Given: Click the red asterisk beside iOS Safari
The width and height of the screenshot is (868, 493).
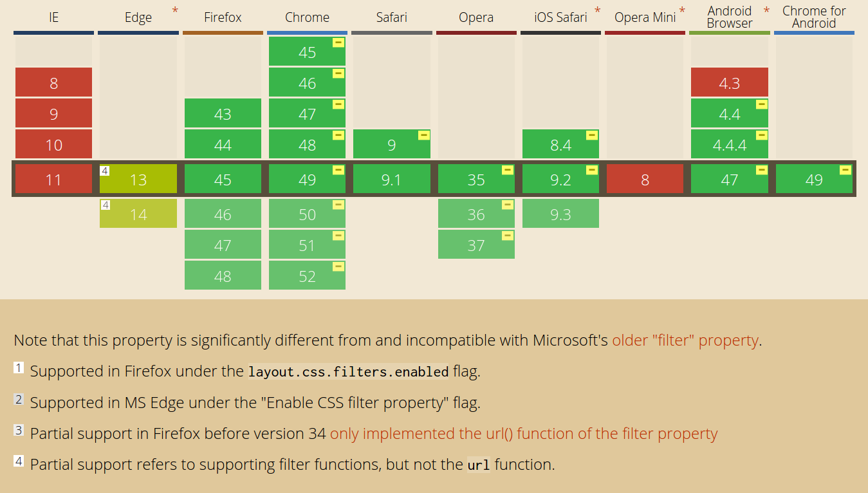Looking at the screenshot, I should pos(598,11).
